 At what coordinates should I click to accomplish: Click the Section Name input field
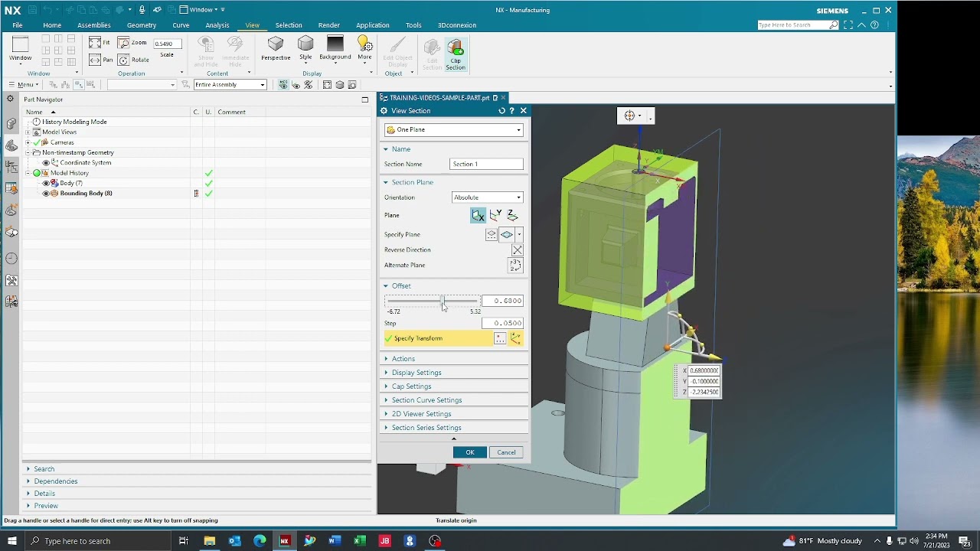click(486, 165)
